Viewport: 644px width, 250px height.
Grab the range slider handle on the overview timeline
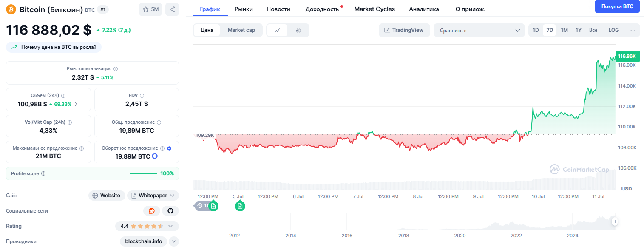[x=614, y=222]
